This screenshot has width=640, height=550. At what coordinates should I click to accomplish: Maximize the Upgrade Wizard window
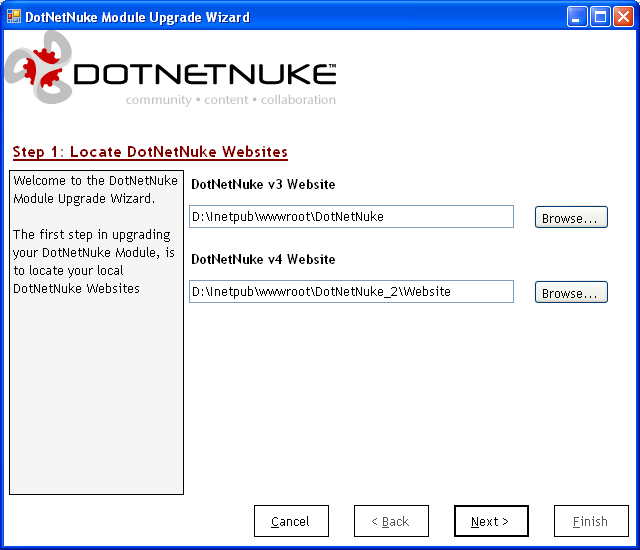click(x=600, y=17)
